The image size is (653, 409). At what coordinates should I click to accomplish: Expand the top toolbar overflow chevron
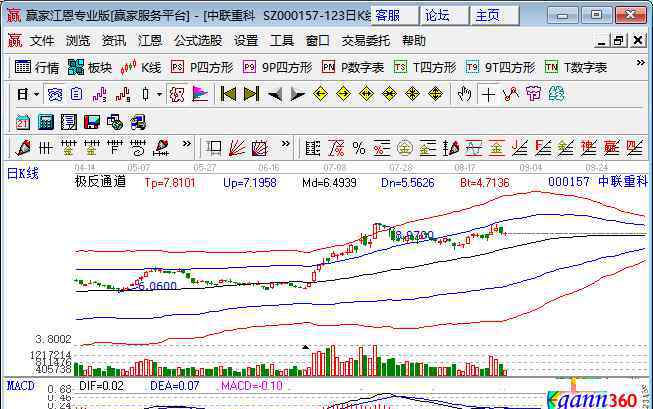(641, 63)
